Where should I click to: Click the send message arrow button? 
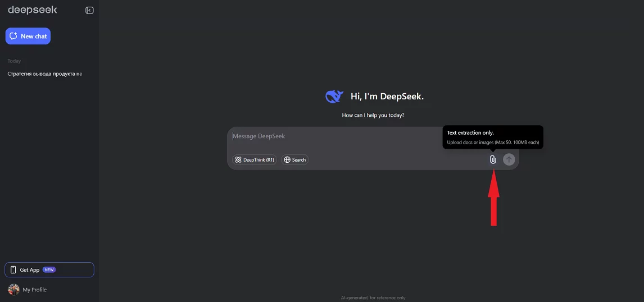click(509, 159)
